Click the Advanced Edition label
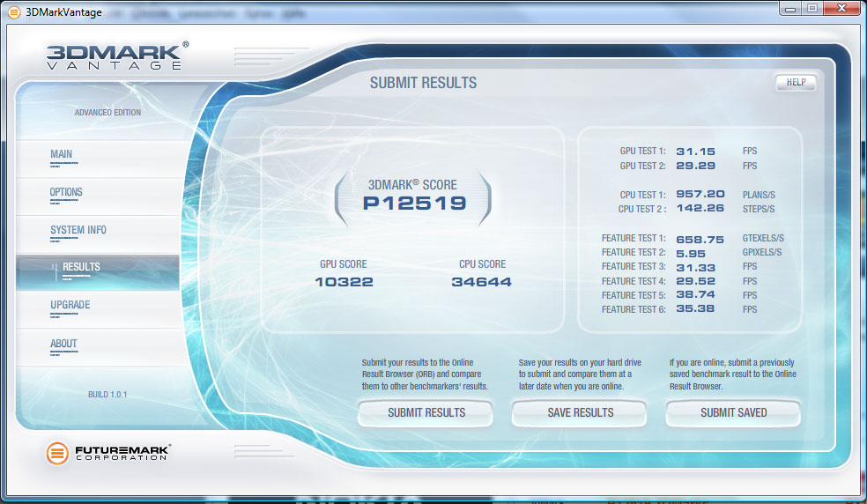The image size is (867, 504). pyautogui.click(x=107, y=112)
